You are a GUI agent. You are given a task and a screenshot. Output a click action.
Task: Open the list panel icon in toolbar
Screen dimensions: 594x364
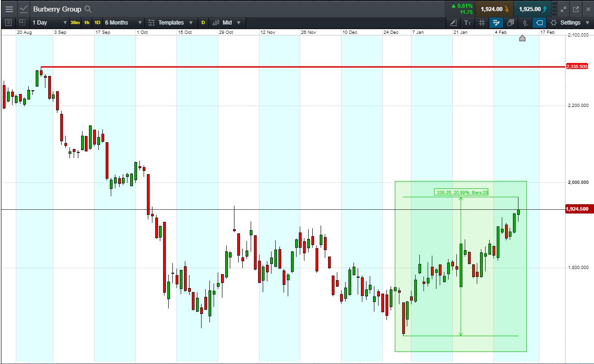pyautogui.click(x=8, y=22)
